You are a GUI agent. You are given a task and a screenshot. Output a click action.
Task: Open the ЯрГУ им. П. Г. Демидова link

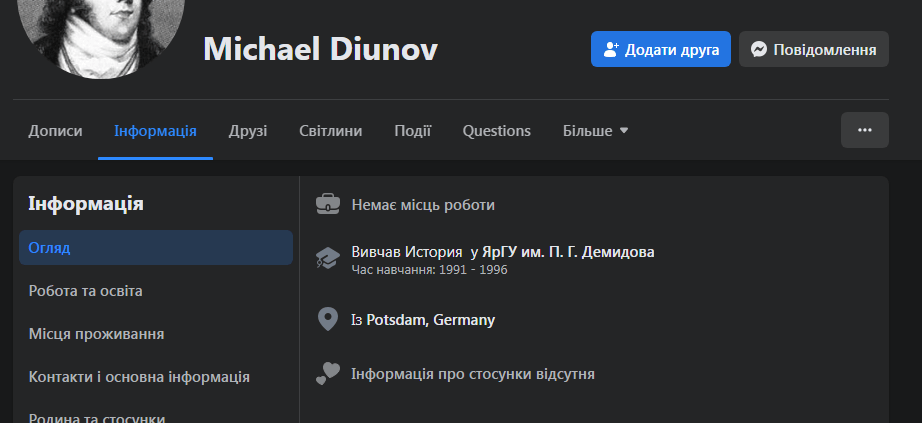tap(569, 251)
